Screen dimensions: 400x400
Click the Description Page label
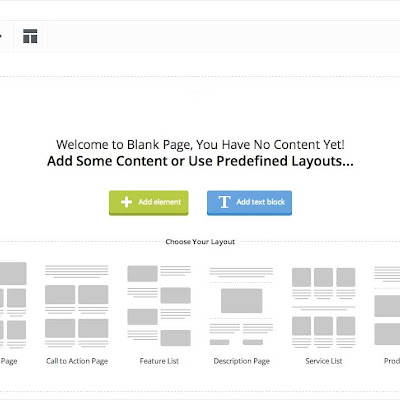(x=242, y=361)
